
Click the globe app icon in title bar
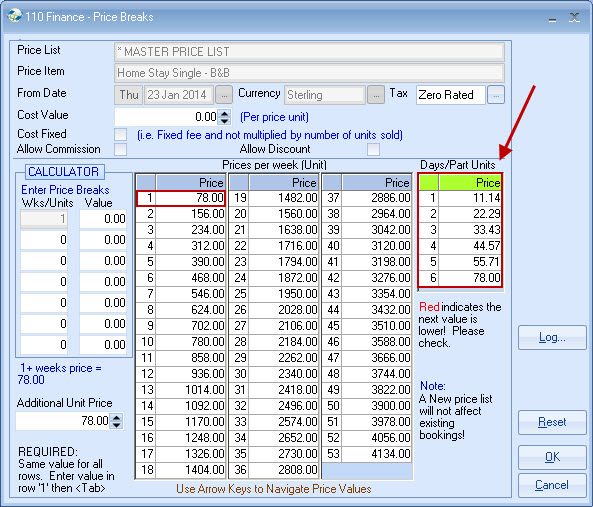click(14, 16)
